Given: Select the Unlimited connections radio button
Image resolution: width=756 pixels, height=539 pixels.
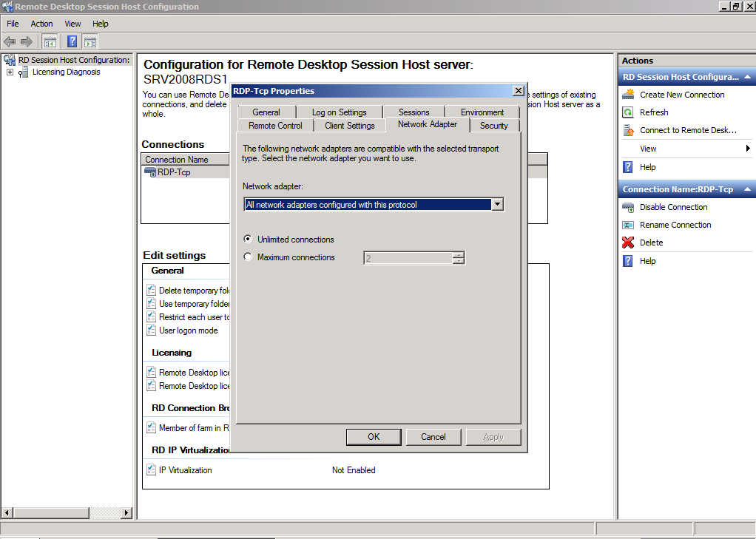Looking at the screenshot, I should (x=248, y=239).
